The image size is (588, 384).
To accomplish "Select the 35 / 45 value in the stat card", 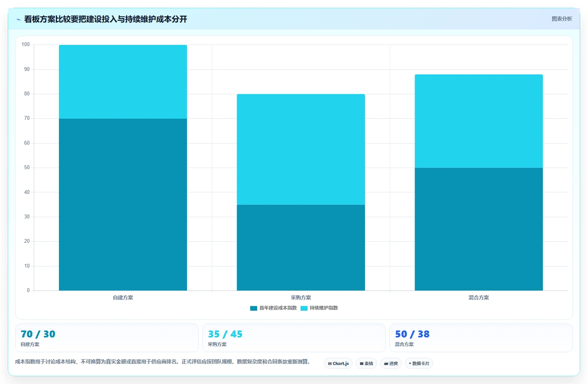I will tap(225, 334).
